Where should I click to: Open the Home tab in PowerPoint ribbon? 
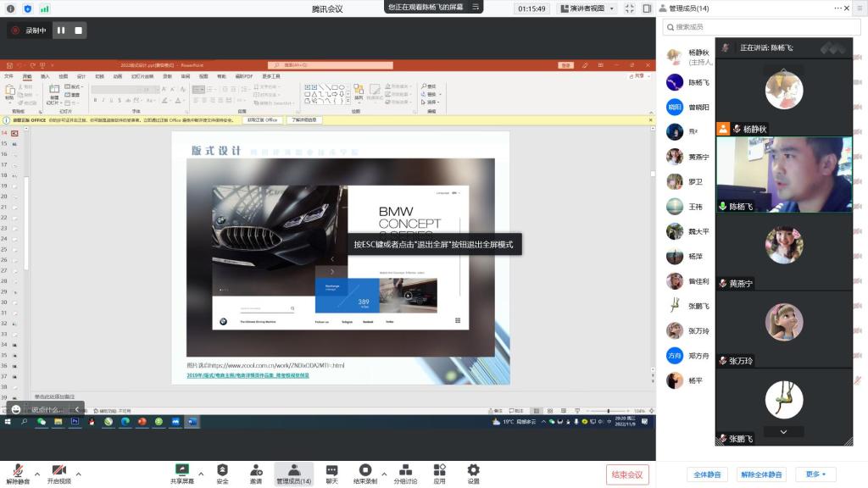click(27, 76)
